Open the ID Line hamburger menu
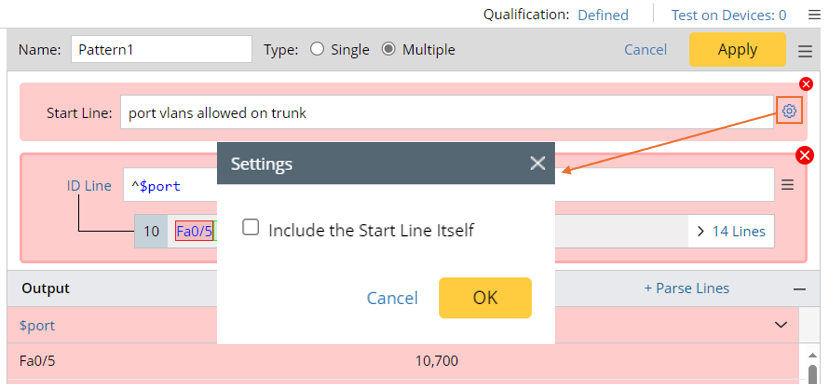This screenshot has height=384, width=828. 787,185
